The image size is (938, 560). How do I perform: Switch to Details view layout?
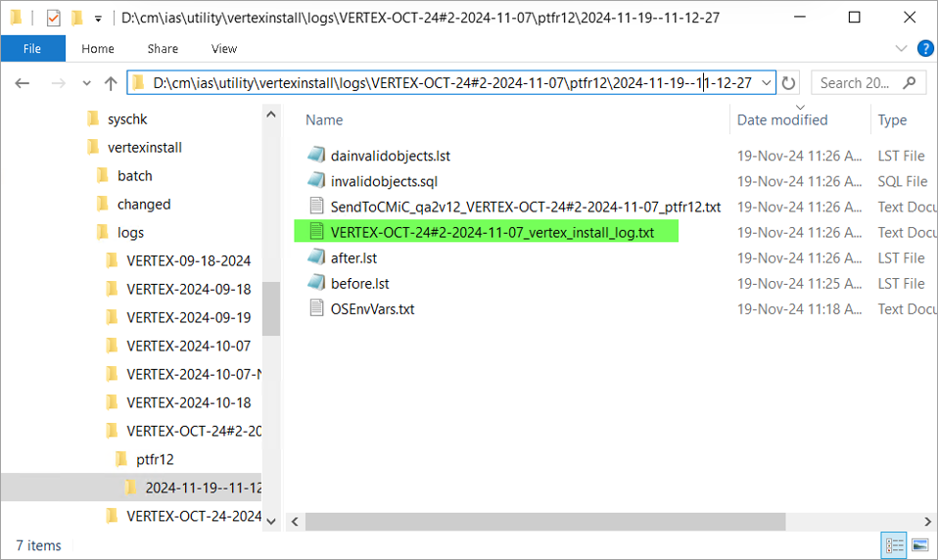tap(894, 545)
